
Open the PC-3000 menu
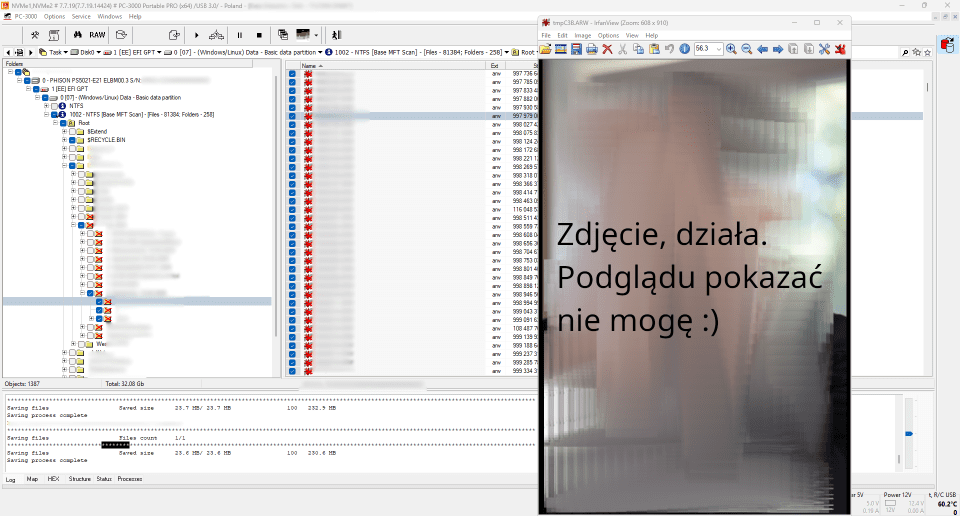point(26,17)
